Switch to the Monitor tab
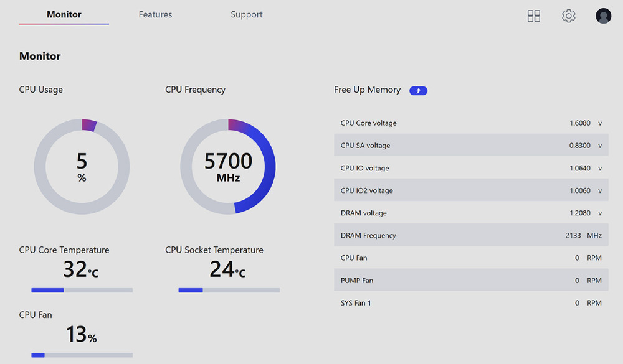 (x=64, y=15)
